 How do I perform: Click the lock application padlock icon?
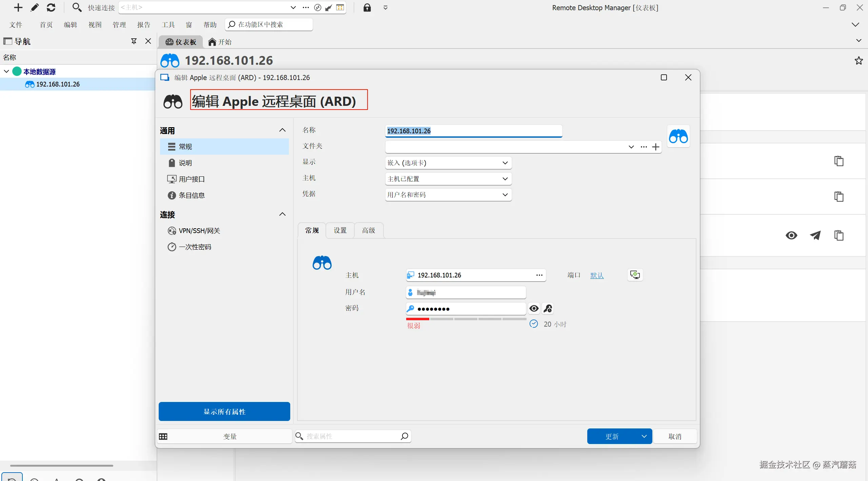tap(367, 7)
